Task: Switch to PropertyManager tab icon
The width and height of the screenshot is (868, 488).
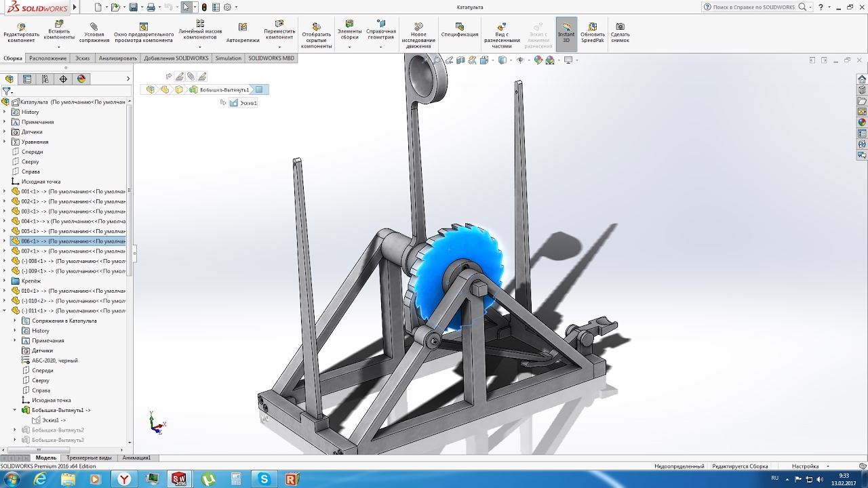Action: [27, 79]
